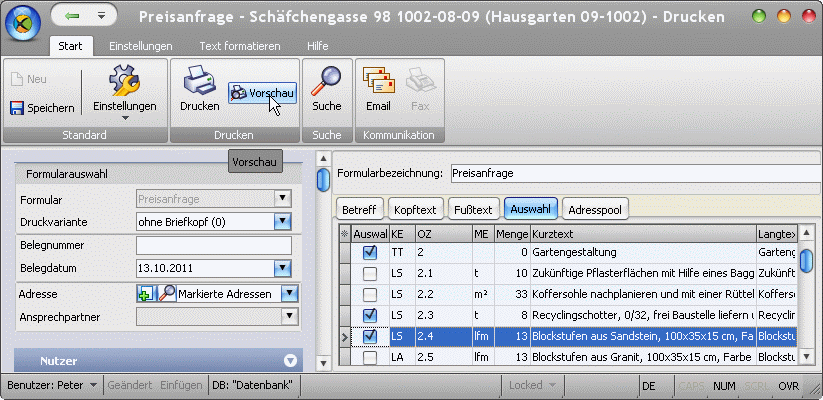Open the Druckvariante dropdown
The width and height of the screenshot is (823, 400).
tap(283, 221)
